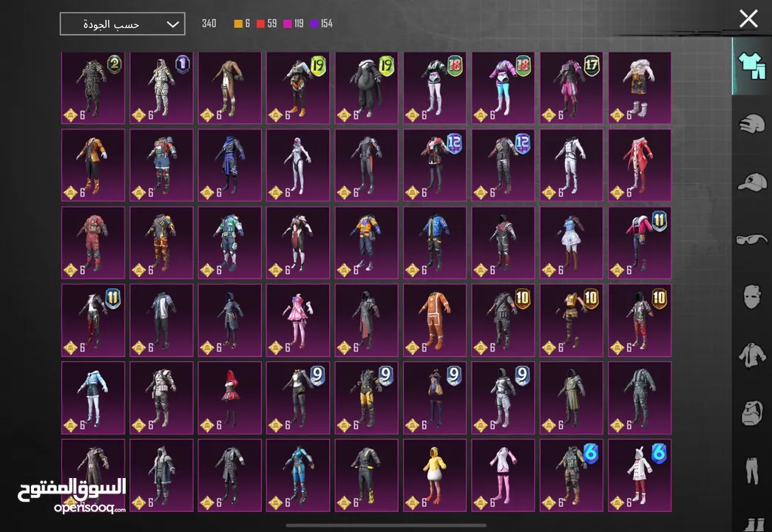Viewport: 772px width, 532px height.
Task: Select the red riding hood outfit
Action: [230, 398]
